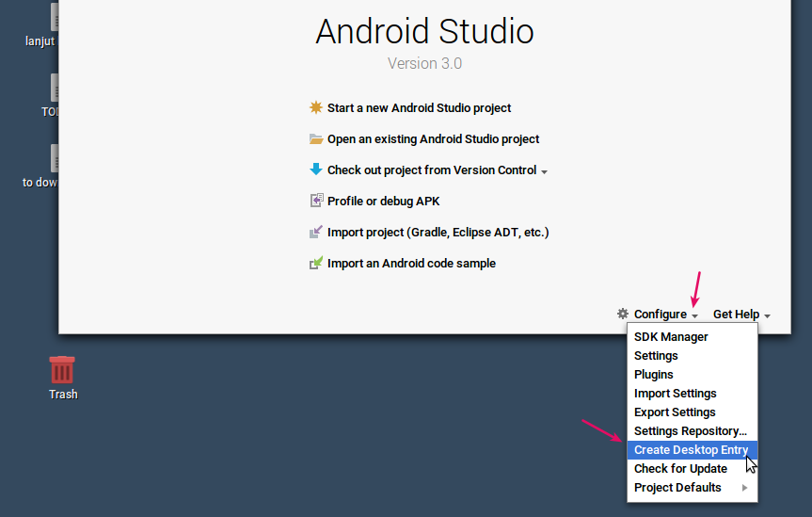Click the folder icon for opening existing project
The image size is (812, 517).
click(316, 139)
